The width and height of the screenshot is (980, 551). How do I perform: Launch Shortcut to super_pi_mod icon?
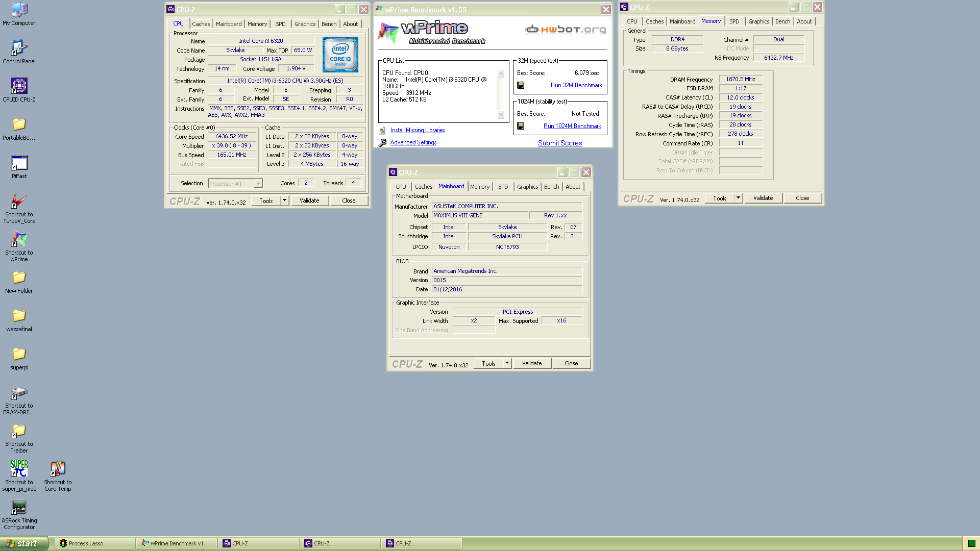coord(19,476)
